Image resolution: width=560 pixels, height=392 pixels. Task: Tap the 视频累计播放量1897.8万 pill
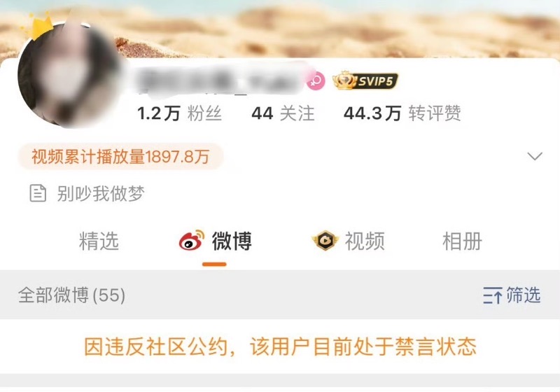point(120,156)
